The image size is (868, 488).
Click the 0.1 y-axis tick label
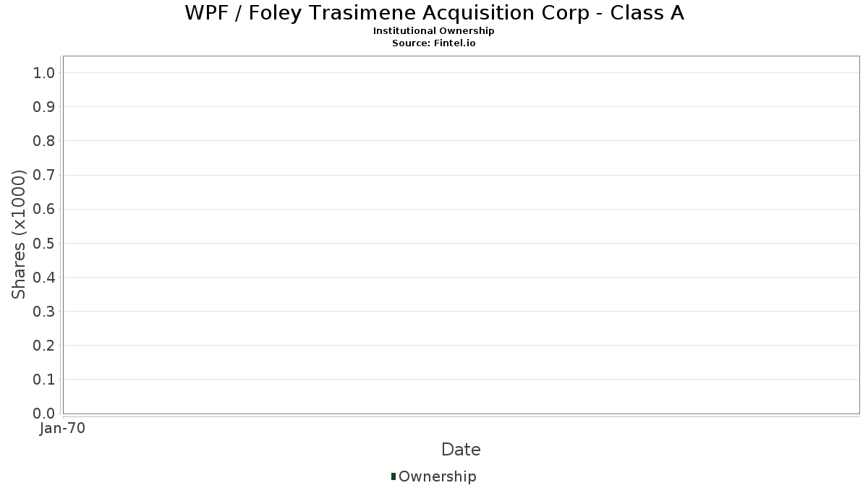click(44, 380)
